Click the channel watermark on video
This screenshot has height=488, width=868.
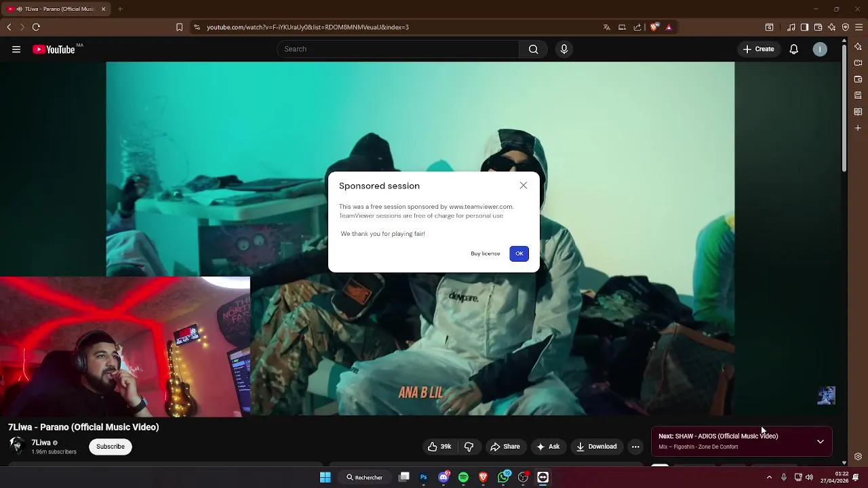click(826, 395)
